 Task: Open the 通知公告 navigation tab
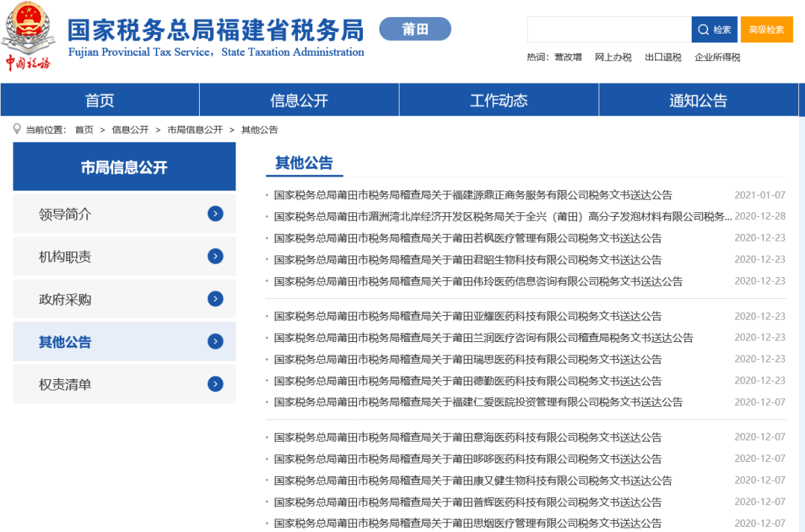698,100
